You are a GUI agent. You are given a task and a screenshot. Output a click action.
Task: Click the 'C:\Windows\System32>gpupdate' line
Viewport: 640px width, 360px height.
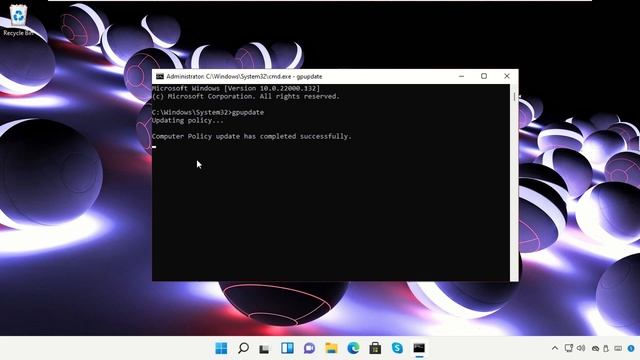click(208, 112)
